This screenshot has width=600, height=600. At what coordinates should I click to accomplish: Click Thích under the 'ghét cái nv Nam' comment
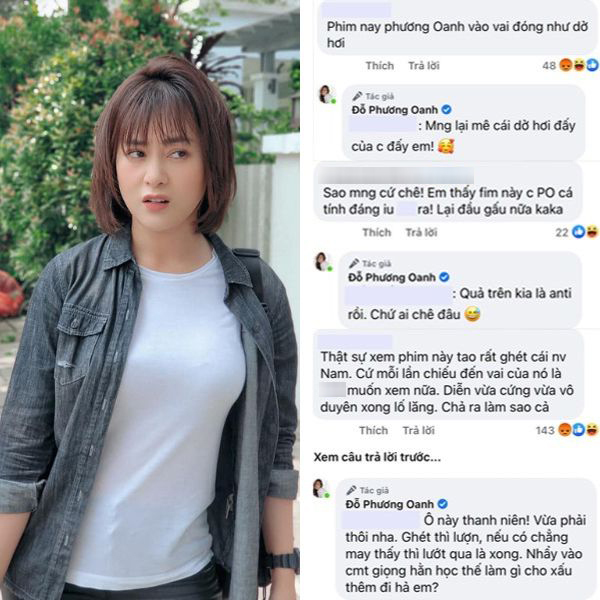(x=373, y=430)
